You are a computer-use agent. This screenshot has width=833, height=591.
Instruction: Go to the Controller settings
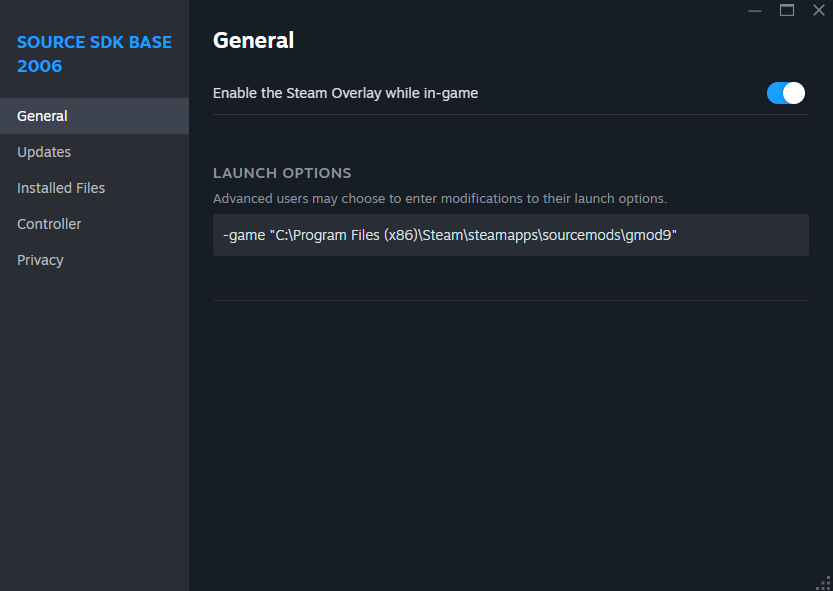coord(49,224)
